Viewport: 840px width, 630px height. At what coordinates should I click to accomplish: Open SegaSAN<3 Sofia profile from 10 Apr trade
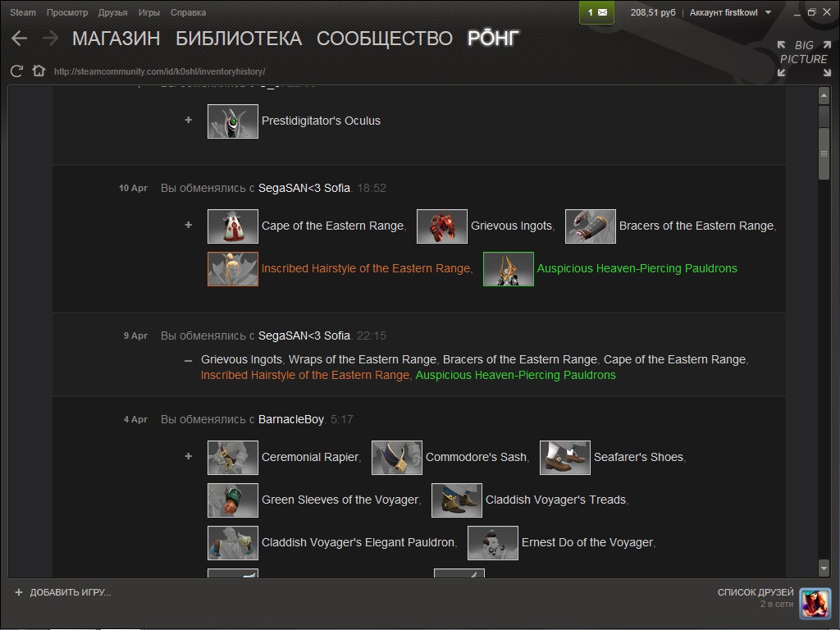(x=304, y=188)
